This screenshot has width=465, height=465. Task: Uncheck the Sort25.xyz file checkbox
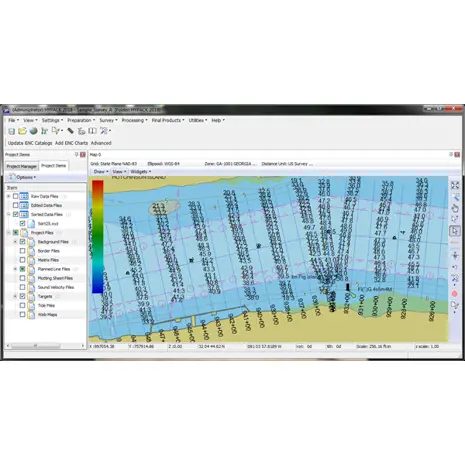(22, 223)
